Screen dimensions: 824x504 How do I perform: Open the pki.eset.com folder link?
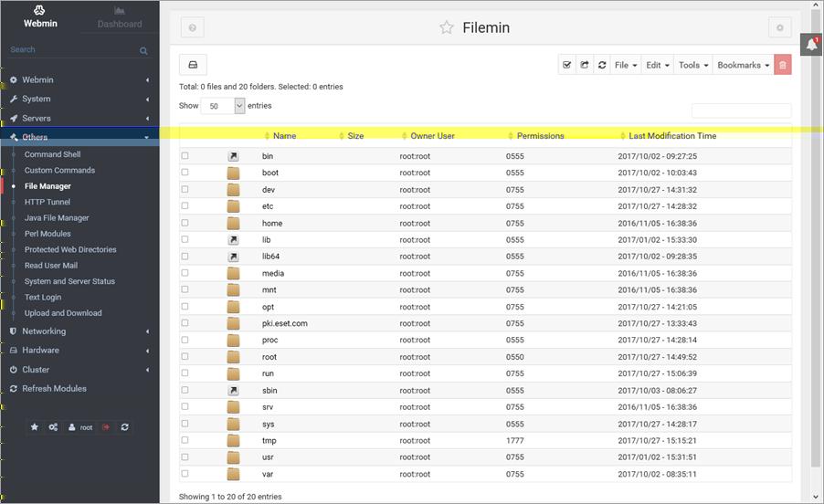pos(285,323)
